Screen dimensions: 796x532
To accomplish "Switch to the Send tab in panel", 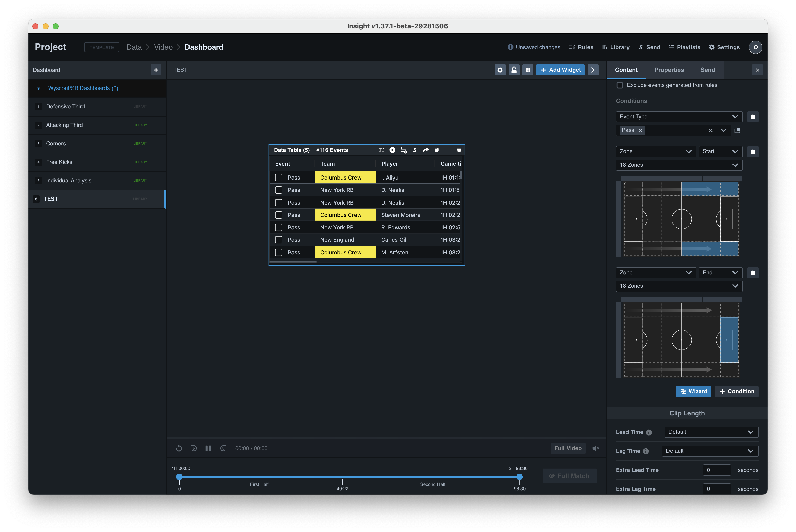I will point(708,70).
